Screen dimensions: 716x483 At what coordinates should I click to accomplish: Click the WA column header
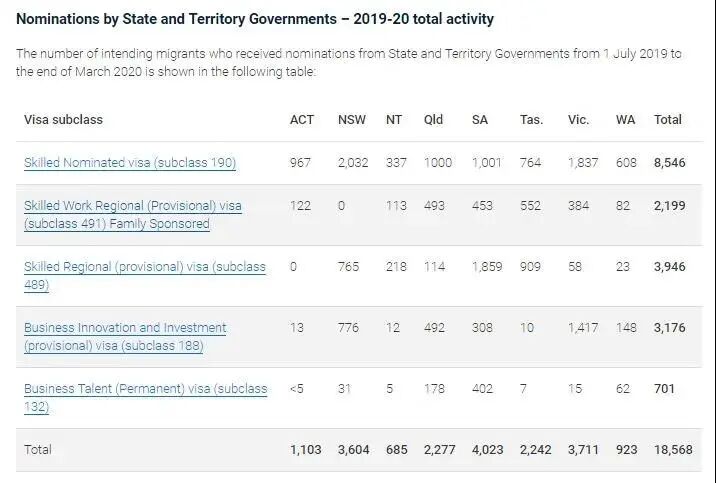tap(625, 120)
